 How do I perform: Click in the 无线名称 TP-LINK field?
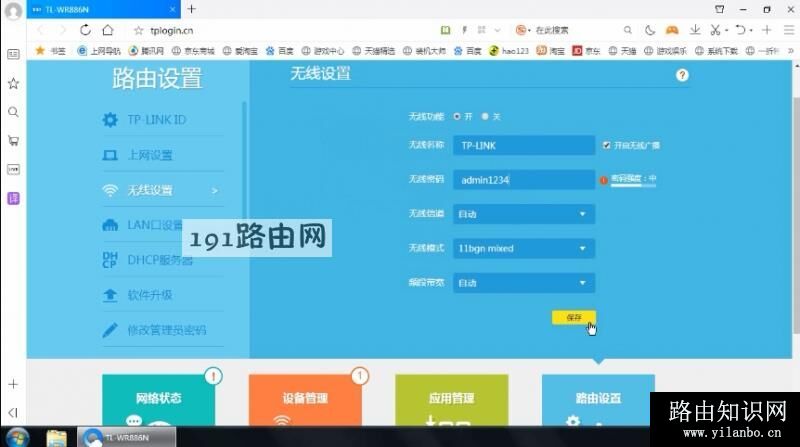(x=524, y=145)
